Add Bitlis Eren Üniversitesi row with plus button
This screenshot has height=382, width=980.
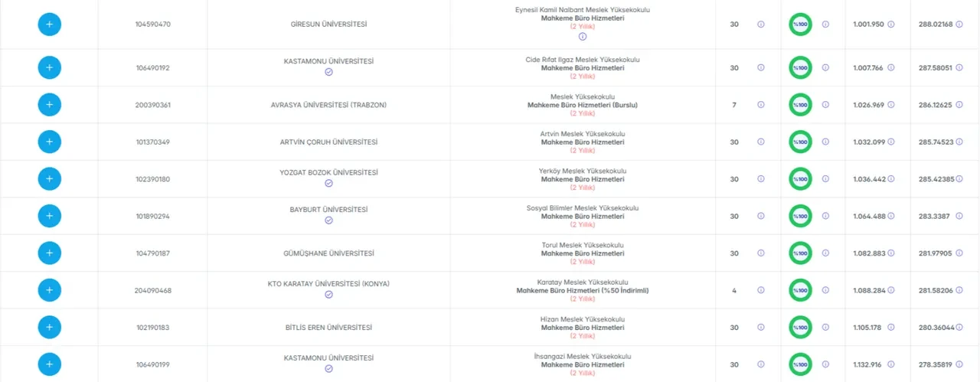49,327
